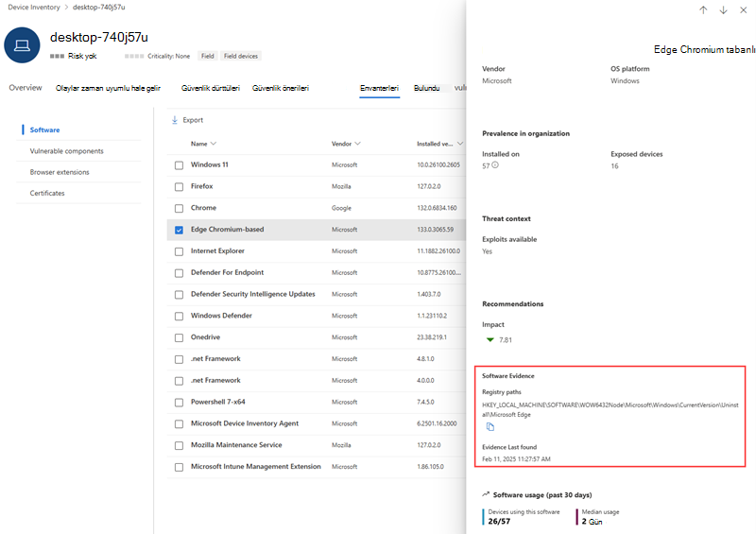The width and height of the screenshot is (756, 534).
Task: Click version 4.8.1.0 of .net Framework
Action: (x=425, y=359)
